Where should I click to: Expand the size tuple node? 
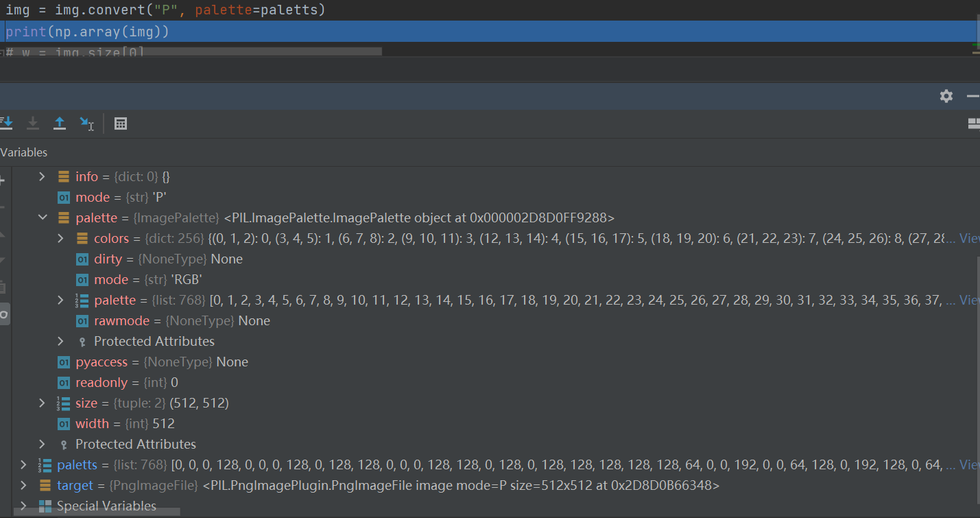click(42, 403)
